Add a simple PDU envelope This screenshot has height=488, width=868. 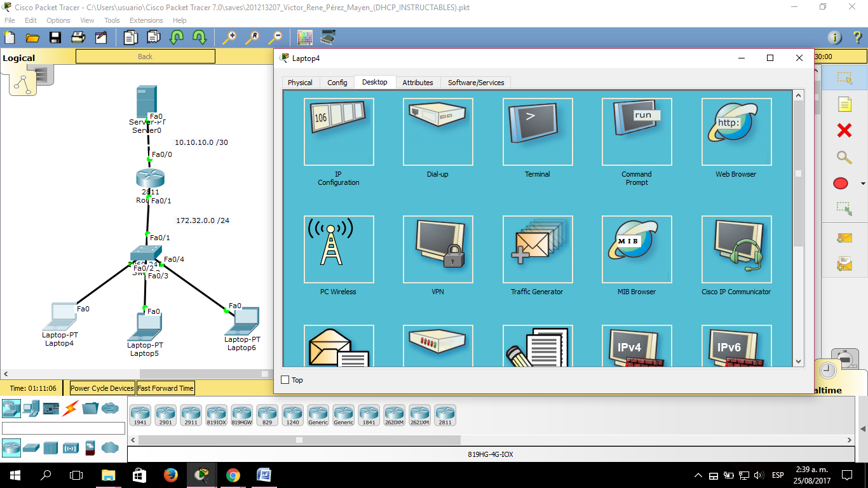[844, 238]
